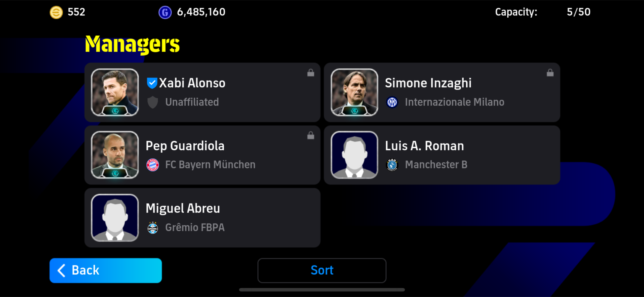Tap the blue GP currency icon

165,12
